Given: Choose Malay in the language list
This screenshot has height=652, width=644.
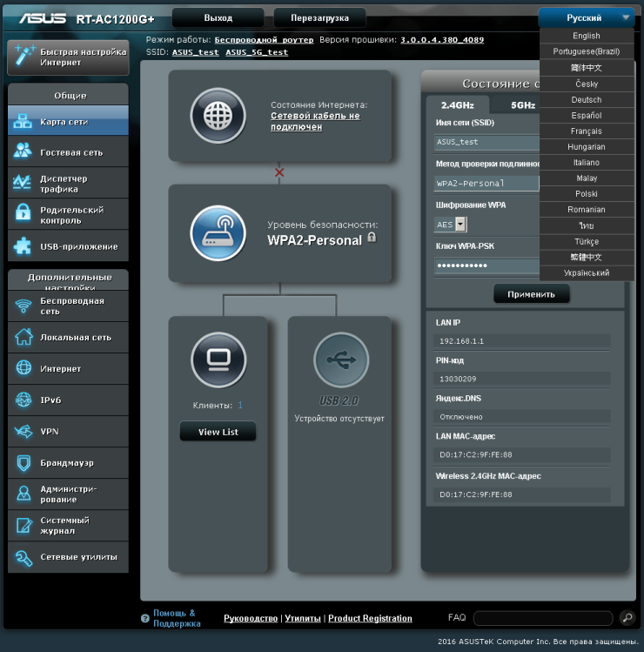Looking at the screenshot, I should (587, 178).
